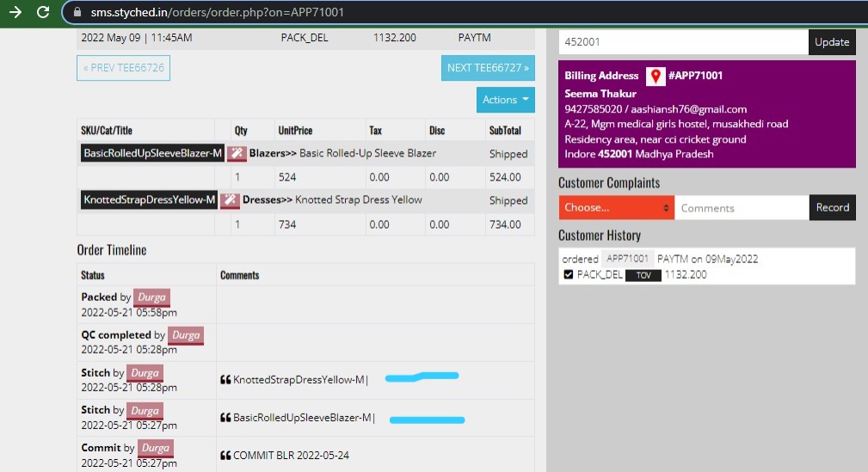Go to previous order TEE66726
This screenshot has width=868, height=472.
point(123,68)
